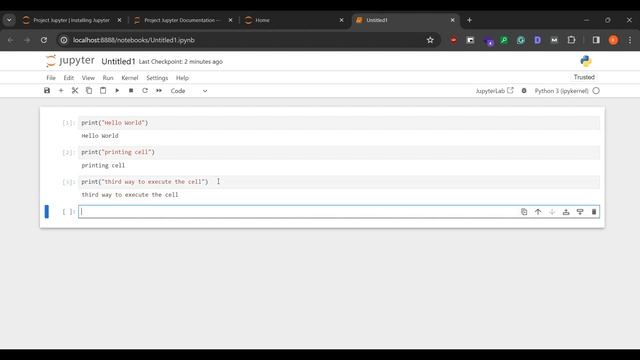This screenshot has width=640, height=360.
Task: Insert a new cell with plus icon
Action: point(61,91)
